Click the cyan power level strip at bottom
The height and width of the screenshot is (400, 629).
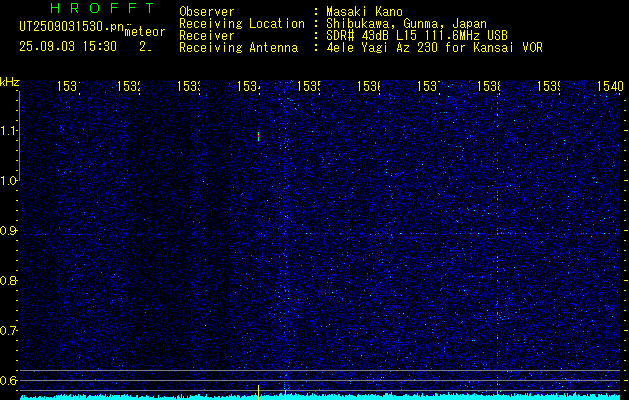[x=320, y=397]
